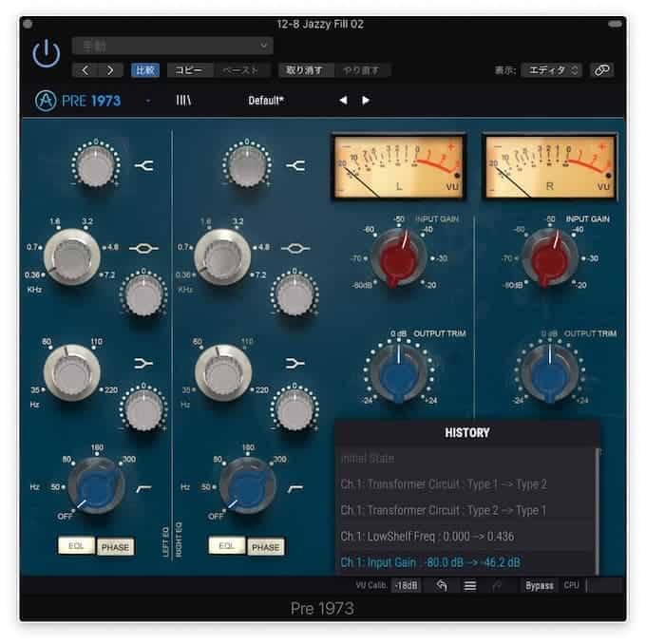
Task: Click the left VU meter
Action: click(398, 167)
